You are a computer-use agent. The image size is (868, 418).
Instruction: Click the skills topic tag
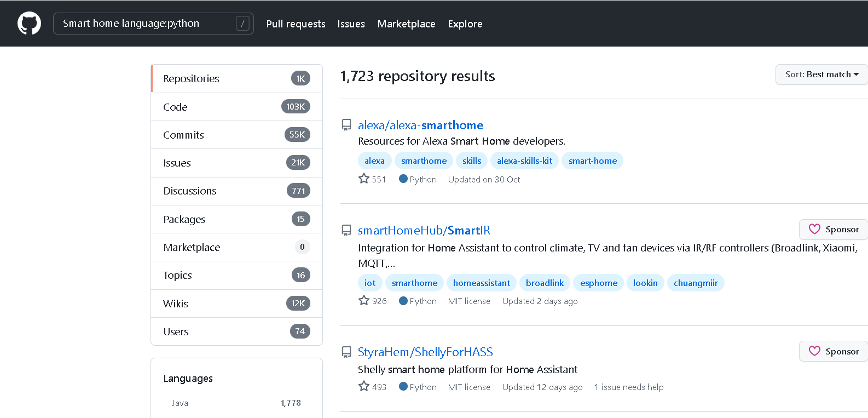click(x=472, y=161)
